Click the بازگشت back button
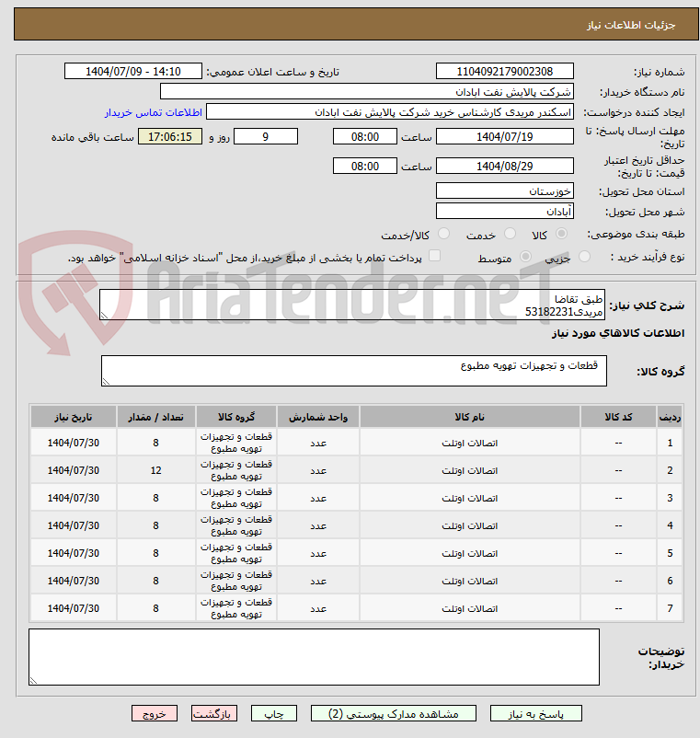Image resolution: width=700 pixels, height=738 pixels. (x=214, y=713)
